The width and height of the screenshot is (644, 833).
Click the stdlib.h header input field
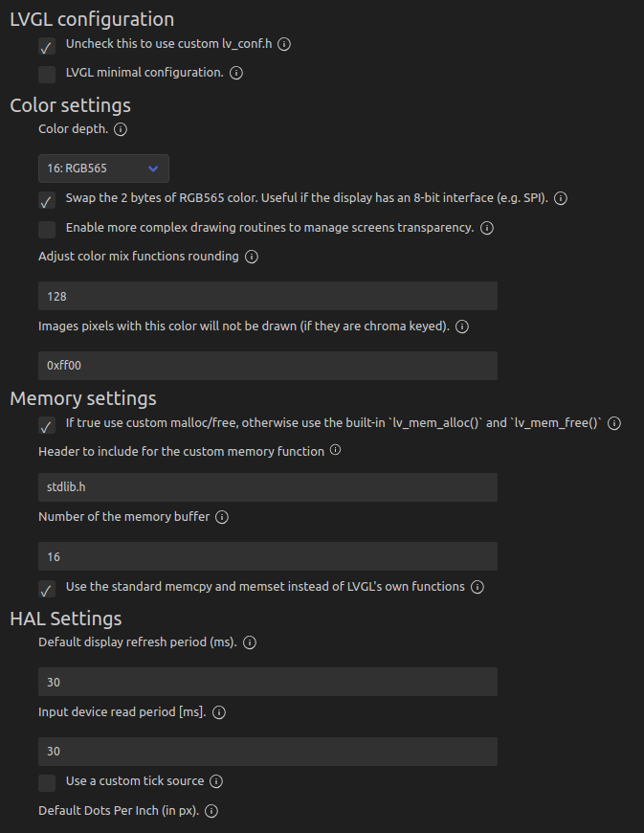268,487
